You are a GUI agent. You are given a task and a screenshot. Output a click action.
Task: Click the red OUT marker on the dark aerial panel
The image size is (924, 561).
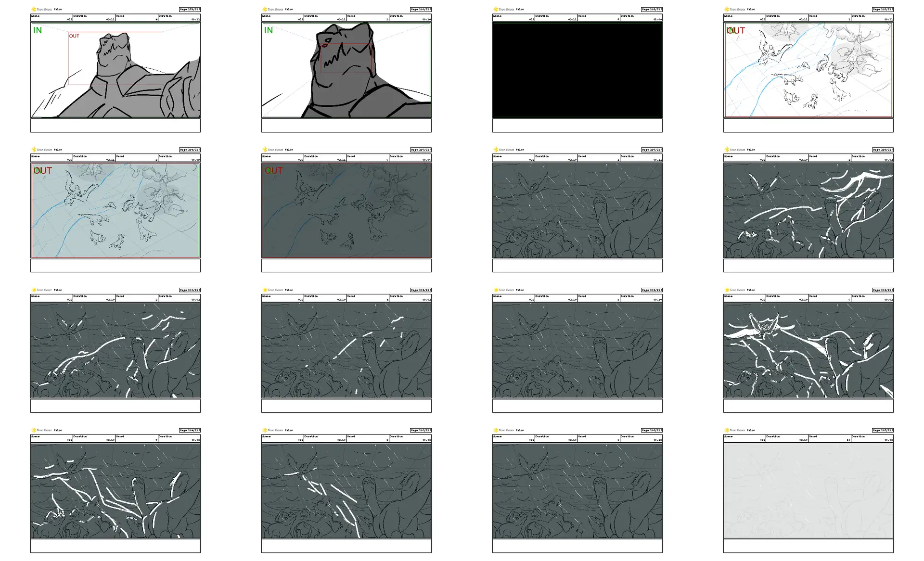(273, 171)
